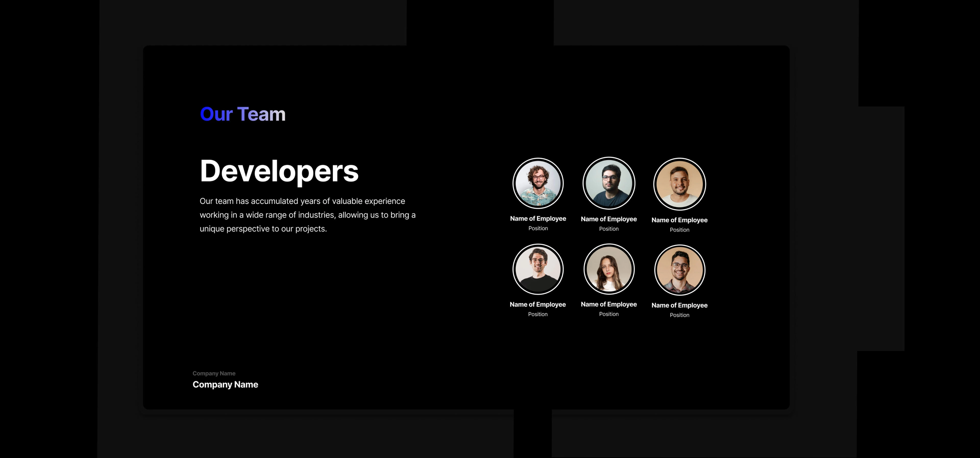Screen dimensions: 980x458
Task: Select photo of bearded man in white t-shirt
Action: point(679,184)
